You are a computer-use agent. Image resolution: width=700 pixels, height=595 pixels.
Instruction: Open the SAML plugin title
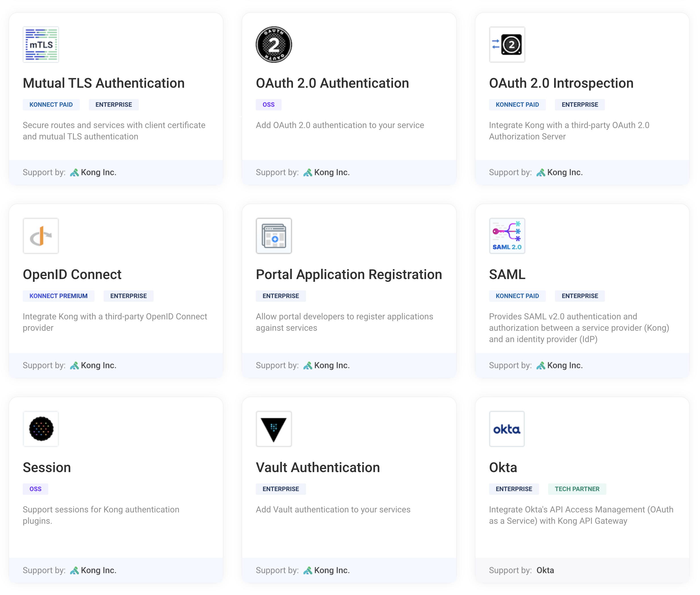pyautogui.click(x=507, y=275)
